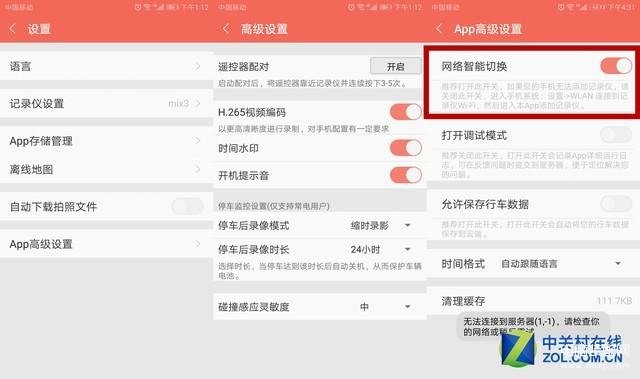Toggle 开机提示音 switch
Image resolution: width=640 pixels, height=379 pixels.
[x=406, y=175]
